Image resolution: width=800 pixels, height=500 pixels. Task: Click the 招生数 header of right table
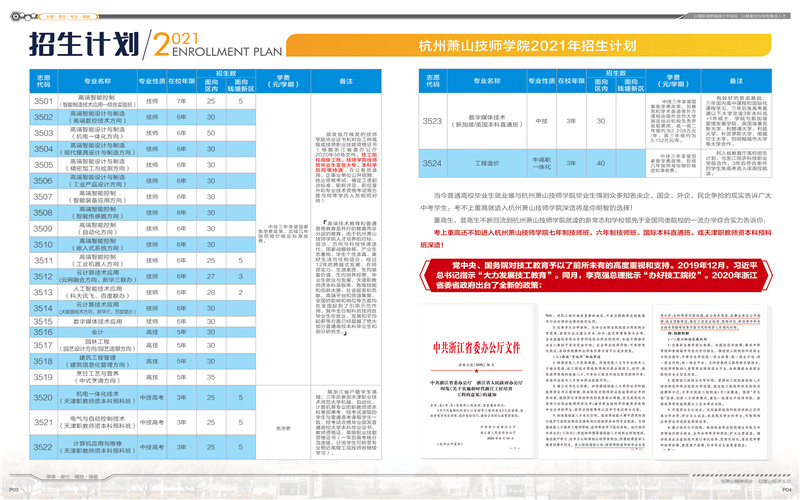(x=616, y=73)
